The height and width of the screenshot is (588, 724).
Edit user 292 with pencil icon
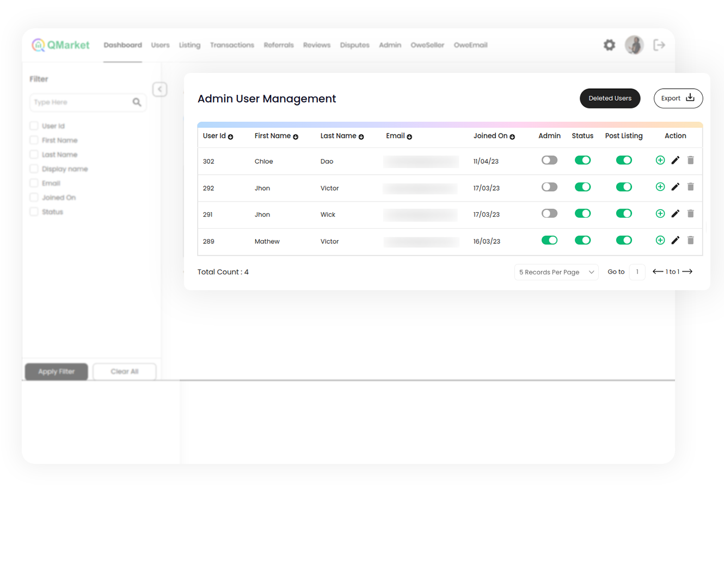click(x=675, y=187)
